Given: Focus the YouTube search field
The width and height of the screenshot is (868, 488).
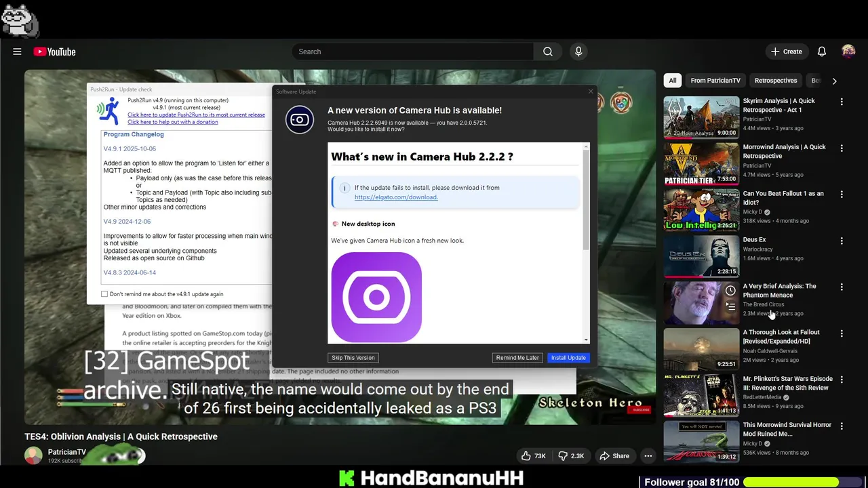Looking at the screenshot, I should [413, 52].
